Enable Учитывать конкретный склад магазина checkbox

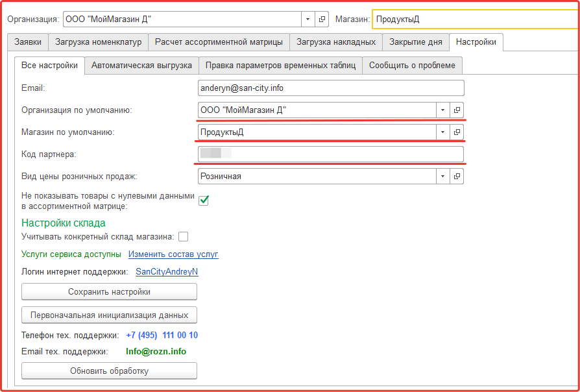(183, 236)
